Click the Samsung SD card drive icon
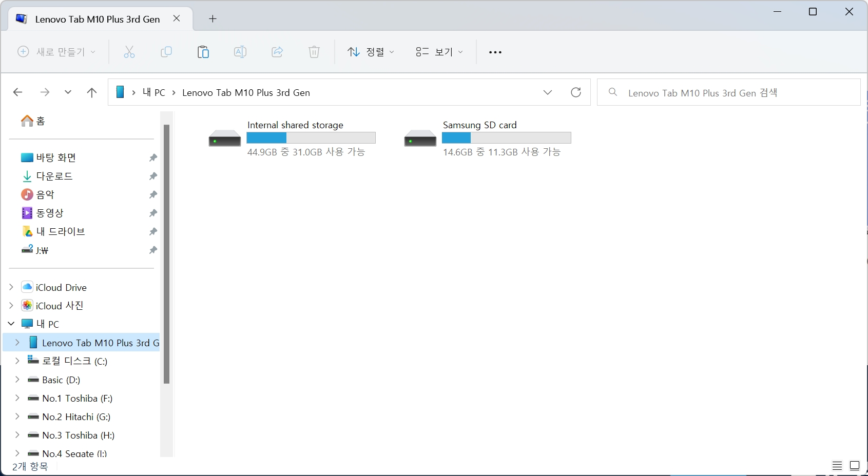Screen dimensions: 868x476 tap(420, 138)
